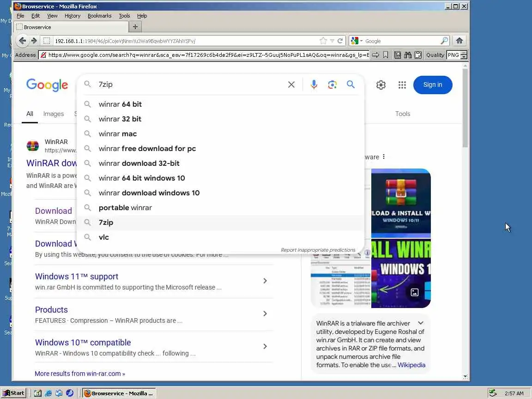Expand the WinRAR description chevron
The image size is (532, 399).
(421, 323)
